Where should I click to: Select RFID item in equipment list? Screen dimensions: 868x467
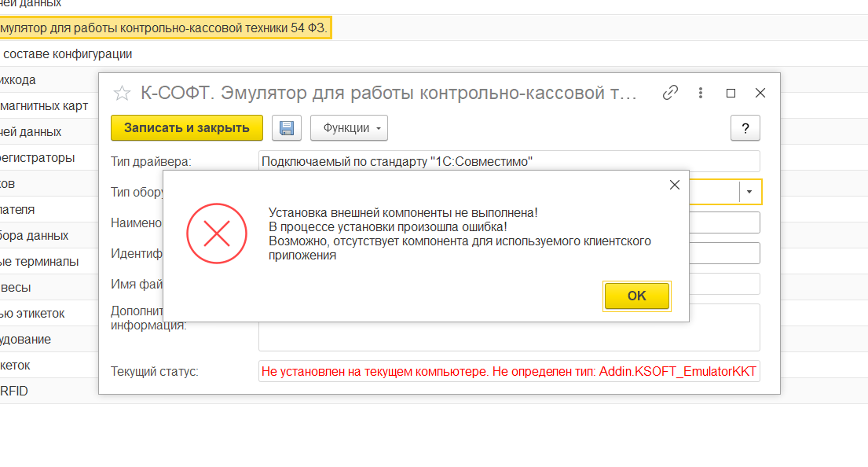point(14,391)
